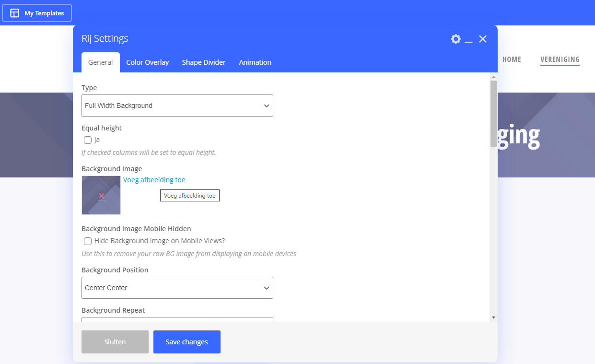The height and width of the screenshot is (364, 595).
Task: Enable the Equal height 'Ja' checkbox
Action: click(x=88, y=140)
